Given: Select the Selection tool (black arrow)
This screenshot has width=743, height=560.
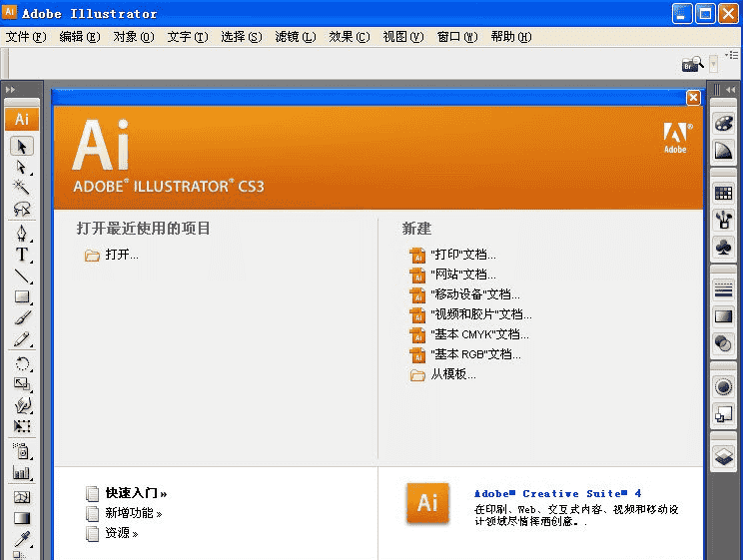Looking at the screenshot, I should click(22, 146).
